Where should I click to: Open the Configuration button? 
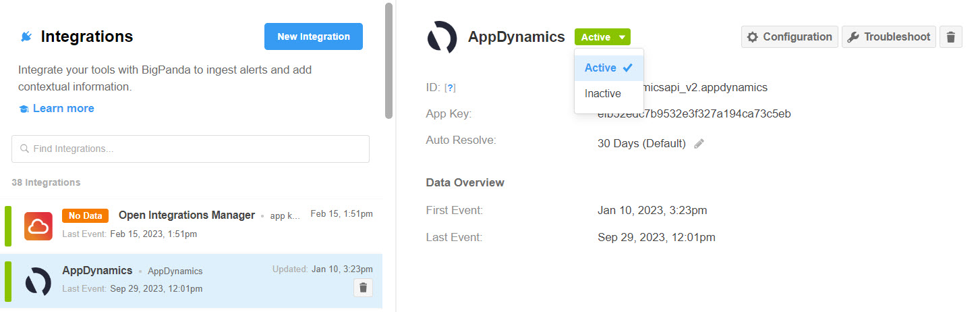790,37
